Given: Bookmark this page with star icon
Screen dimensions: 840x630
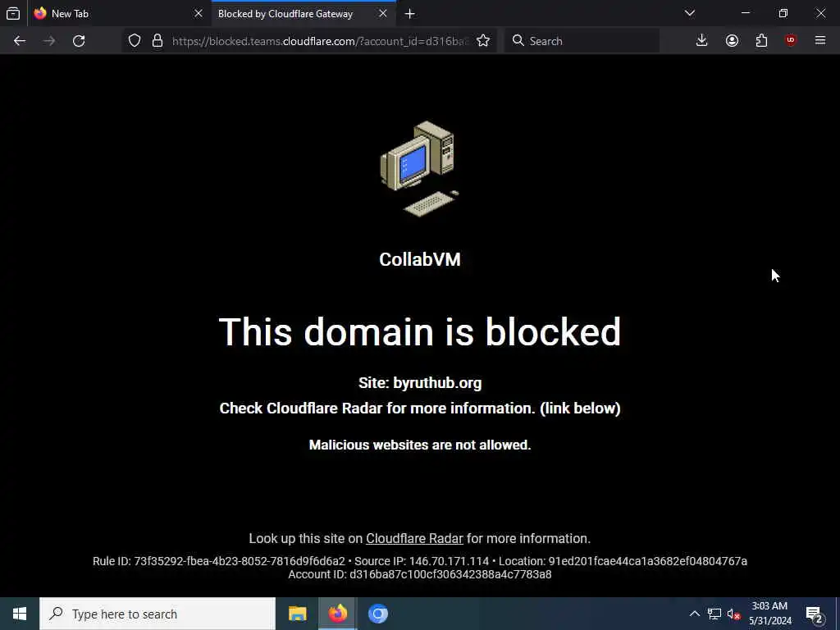Looking at the screenshot, I should [x=483, y=41].
